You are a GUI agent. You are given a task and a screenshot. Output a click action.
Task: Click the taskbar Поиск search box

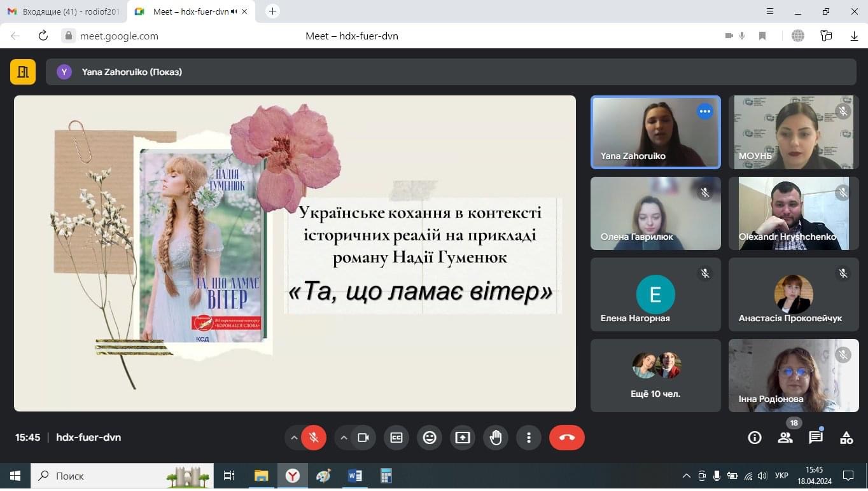[x=122, y=476]
